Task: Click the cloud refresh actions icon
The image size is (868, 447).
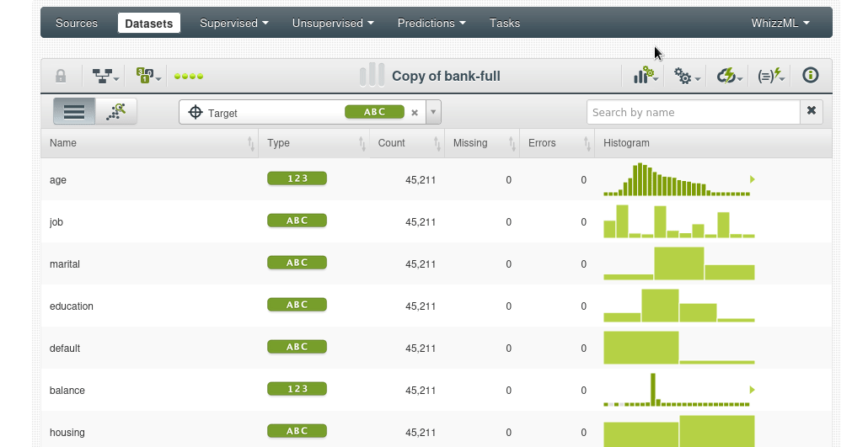Action: [x=729, y=77]
